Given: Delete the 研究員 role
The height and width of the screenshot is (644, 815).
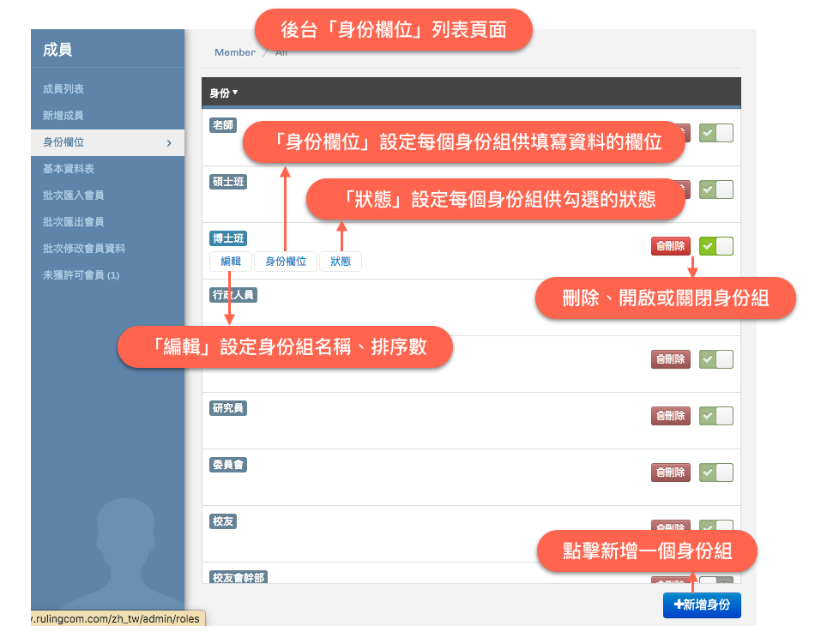Looking at the screenshot, I should coord(670,416).
